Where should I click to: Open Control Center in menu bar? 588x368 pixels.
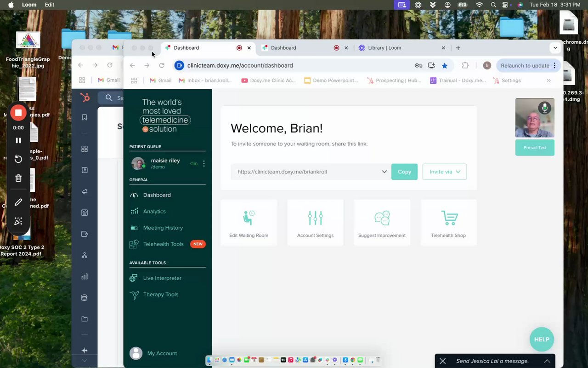point(506,5)
